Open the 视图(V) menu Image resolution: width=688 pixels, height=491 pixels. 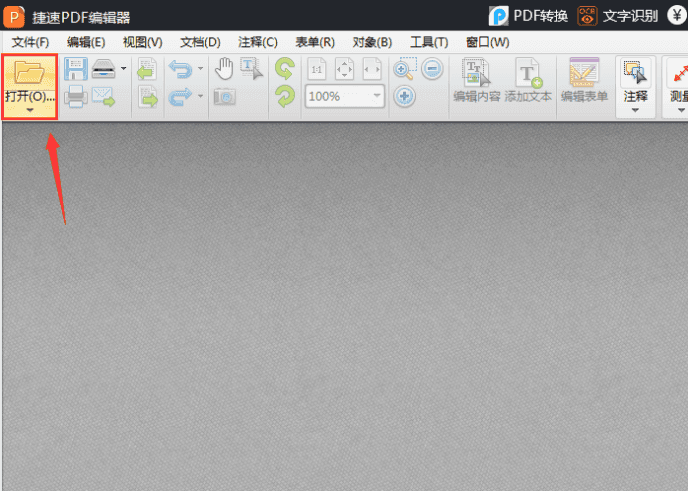(x=143, y=42)
